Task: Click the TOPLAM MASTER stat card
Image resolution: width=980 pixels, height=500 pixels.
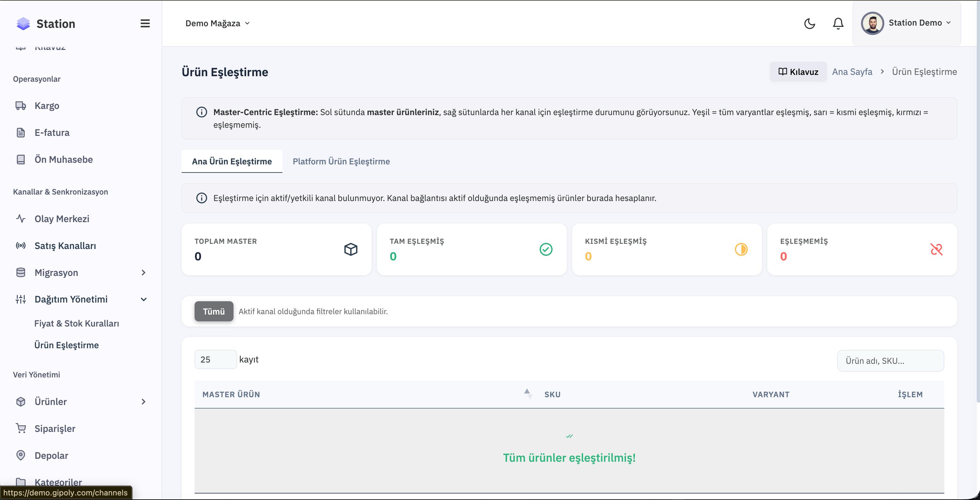Action: (x=277, y=249)
